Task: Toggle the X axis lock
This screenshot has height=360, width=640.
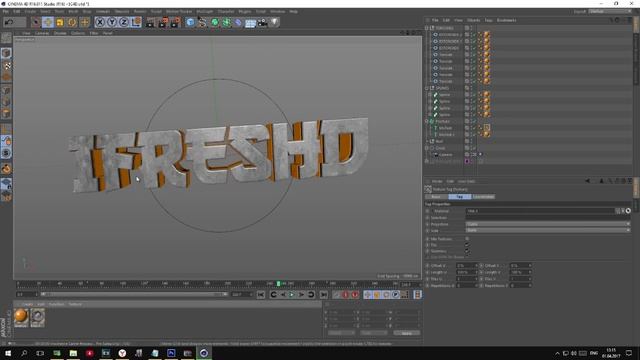Action: coord(100,22)
